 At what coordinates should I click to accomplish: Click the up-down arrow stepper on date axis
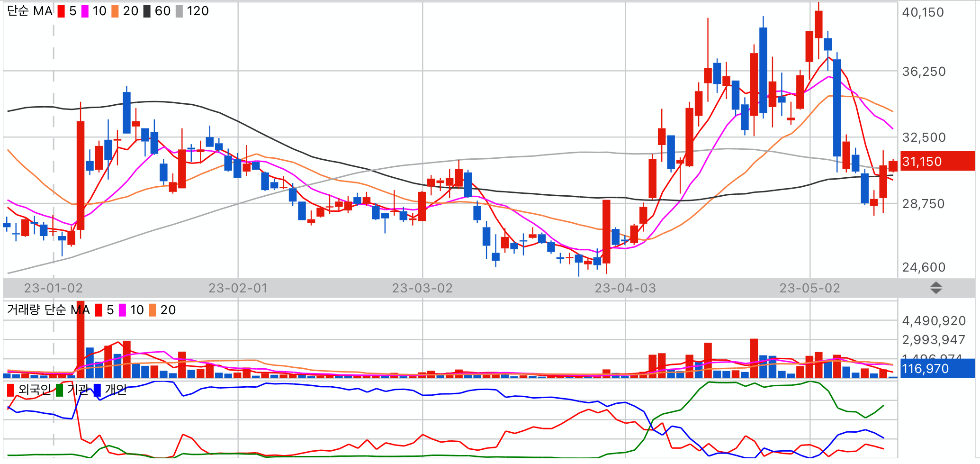point(936,288)
